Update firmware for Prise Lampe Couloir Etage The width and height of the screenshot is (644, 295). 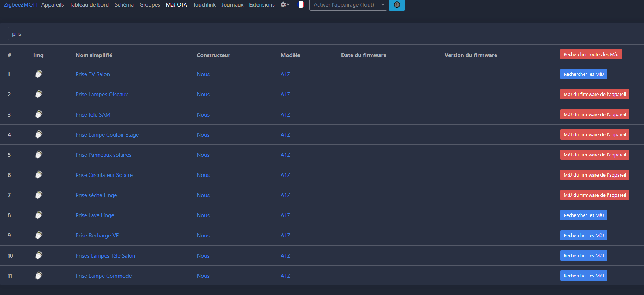(x=595, y=134)
